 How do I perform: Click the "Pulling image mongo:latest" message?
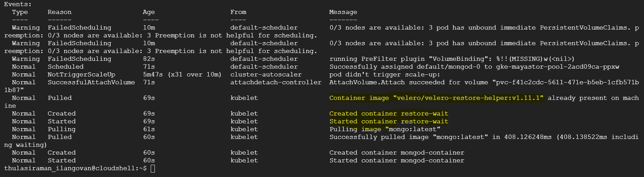tap(384, 130)
